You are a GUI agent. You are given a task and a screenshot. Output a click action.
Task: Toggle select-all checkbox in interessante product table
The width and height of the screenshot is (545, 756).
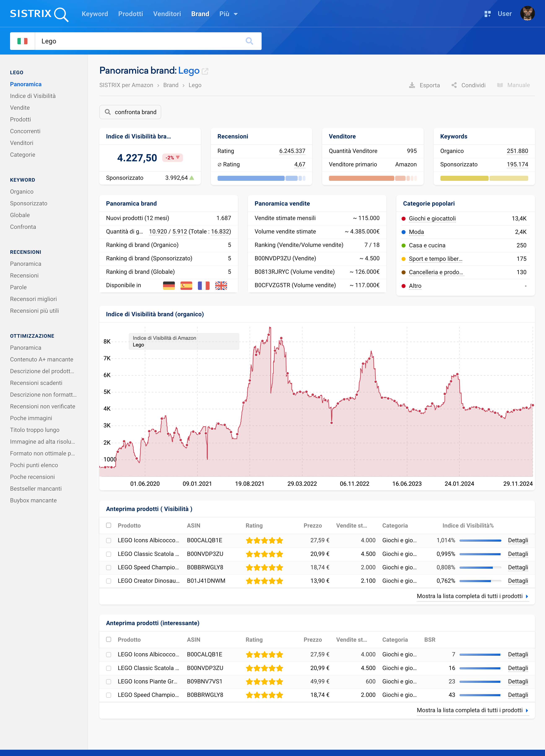tap(109, 639)
